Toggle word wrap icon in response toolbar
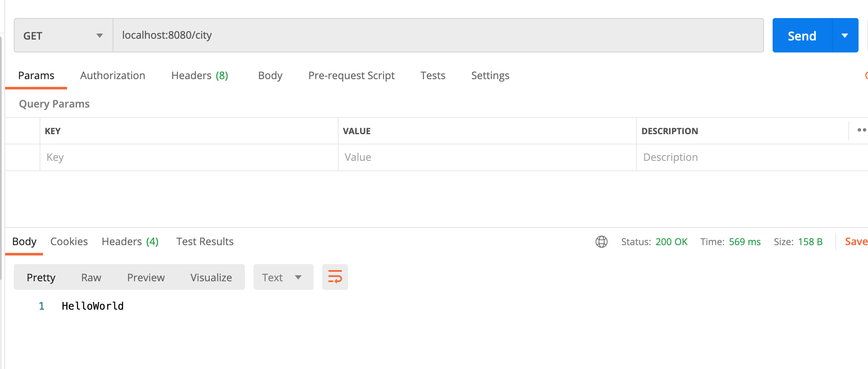 (335, 277)
